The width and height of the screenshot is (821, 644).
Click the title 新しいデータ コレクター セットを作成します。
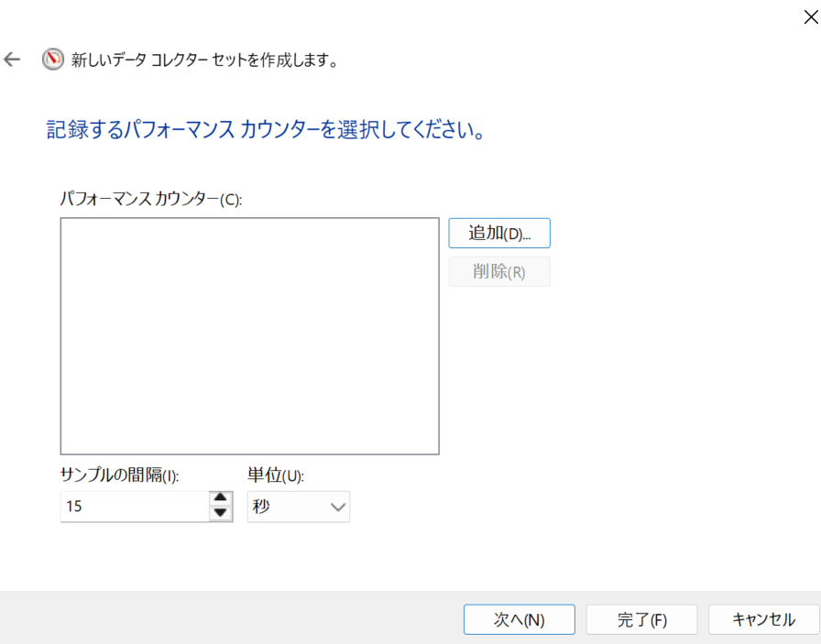204,60
